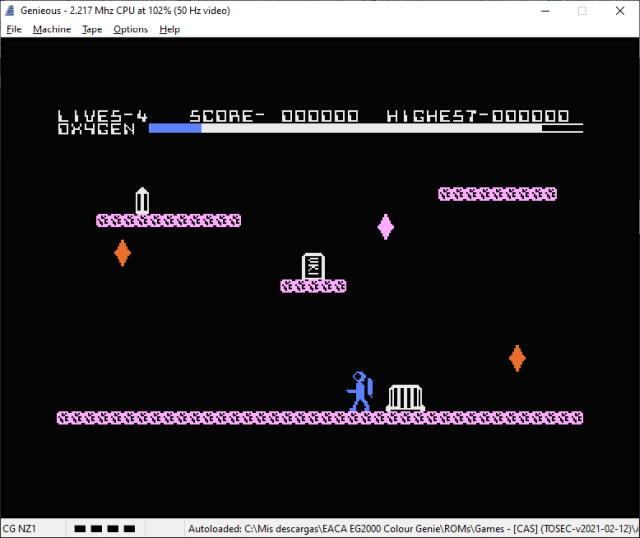The width and height of the screenshot is (640, 538).
Task: Open the Options menu
Action: click(x=131, y=29)
